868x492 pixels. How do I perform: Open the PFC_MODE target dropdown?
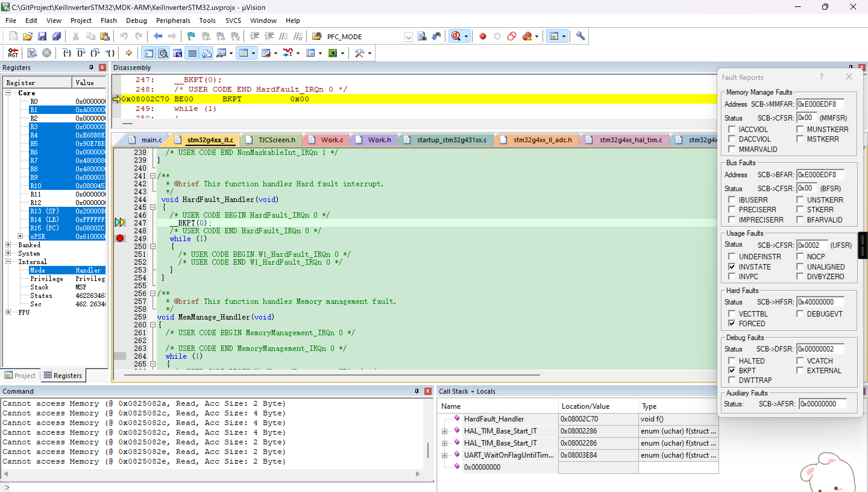(408, 37)
